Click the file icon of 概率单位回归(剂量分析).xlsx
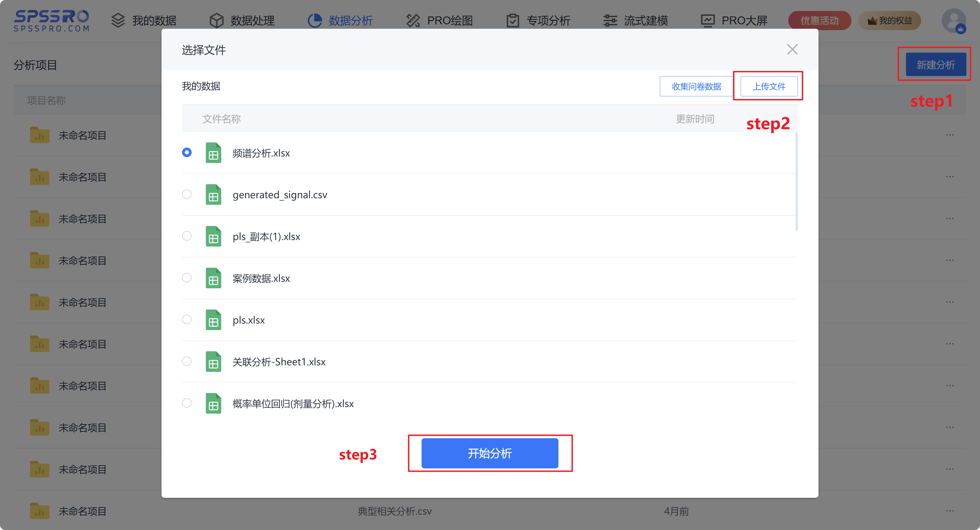The image size is (980, 530). (x=214, y=403)
